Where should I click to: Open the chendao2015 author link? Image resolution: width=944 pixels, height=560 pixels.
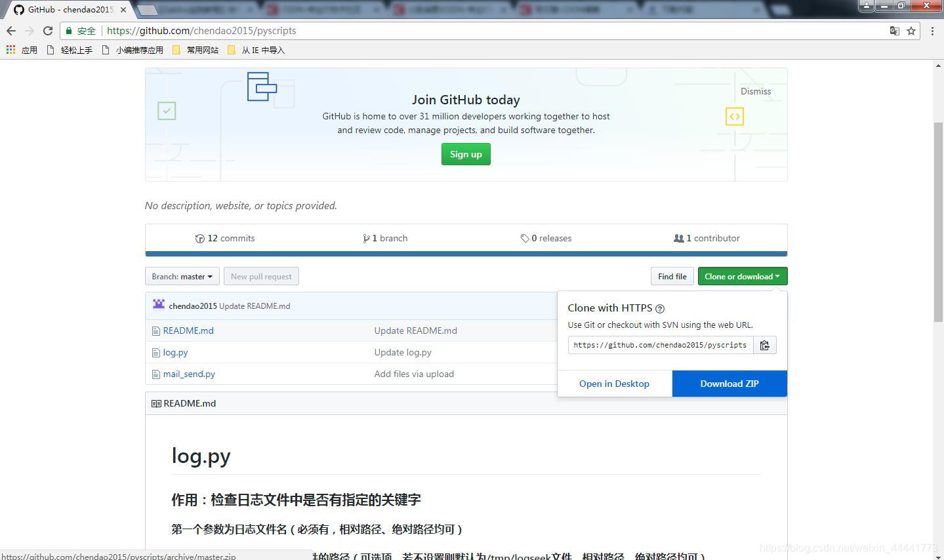click(x=193, y=306)
